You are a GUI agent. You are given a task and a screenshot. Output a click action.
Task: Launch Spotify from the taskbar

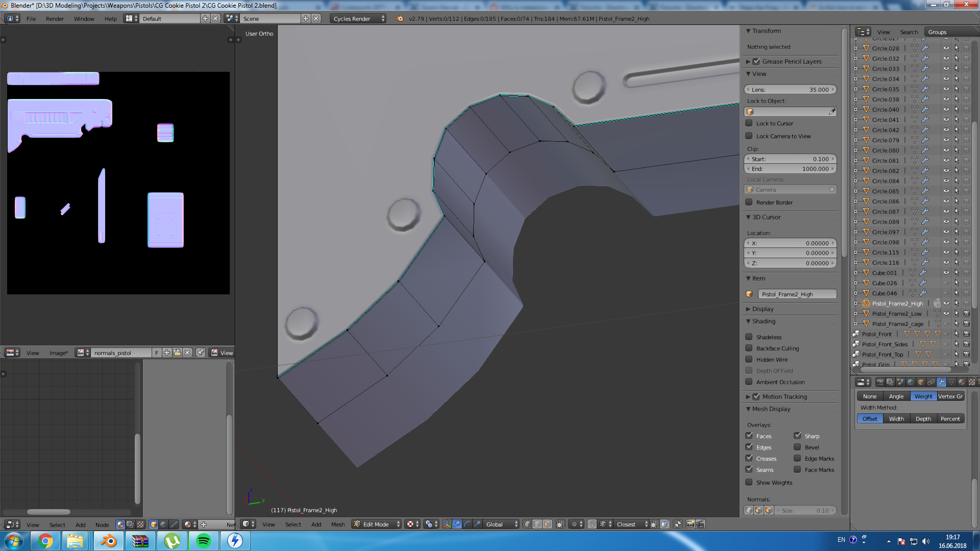203,541
